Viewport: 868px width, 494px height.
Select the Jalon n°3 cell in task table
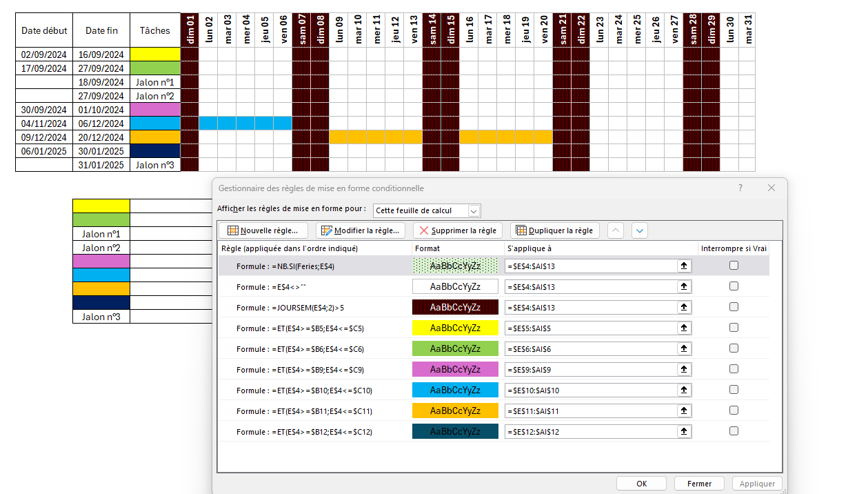155,165
